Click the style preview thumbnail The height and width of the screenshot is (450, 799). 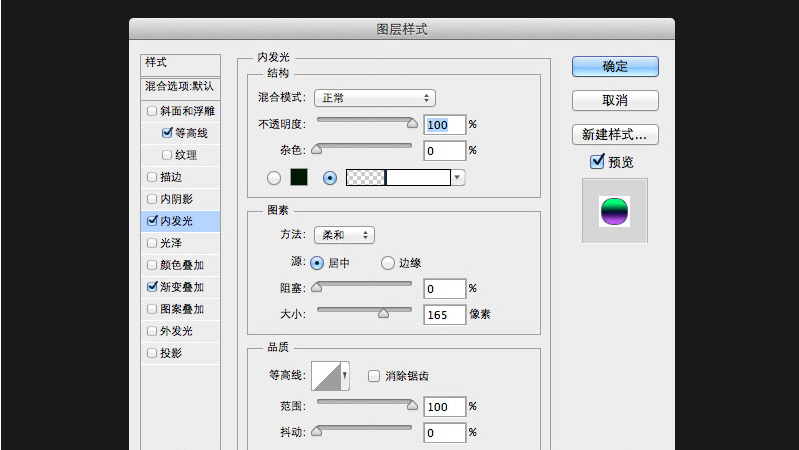(x=615, y=210)
